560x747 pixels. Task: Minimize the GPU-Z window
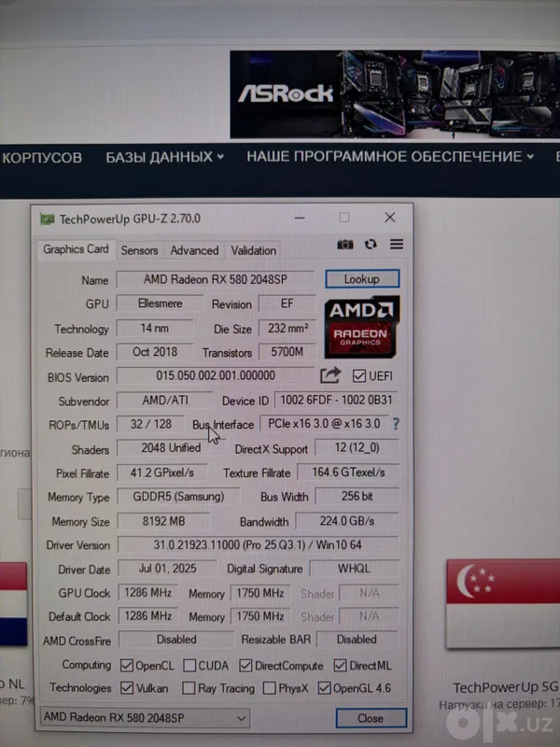(300, 218)
